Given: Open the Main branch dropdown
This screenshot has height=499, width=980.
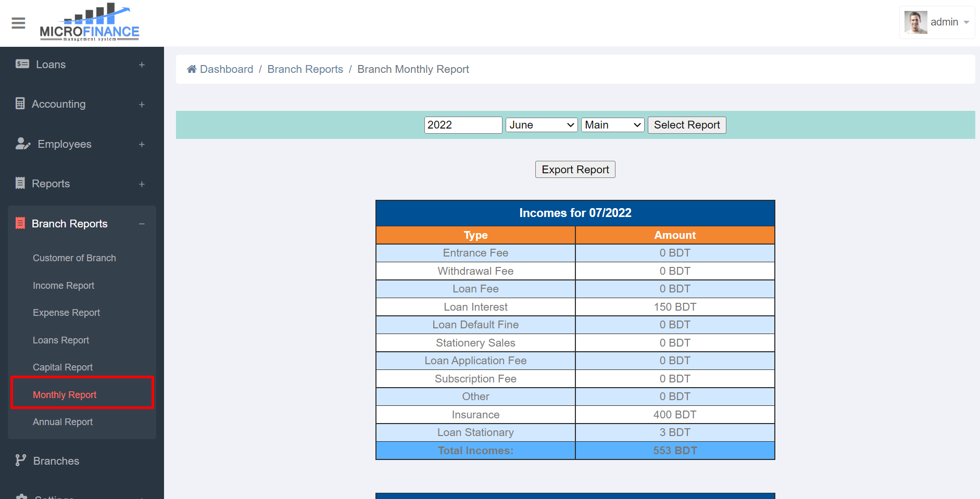Looking at the screenshot, I should [613, 125].
